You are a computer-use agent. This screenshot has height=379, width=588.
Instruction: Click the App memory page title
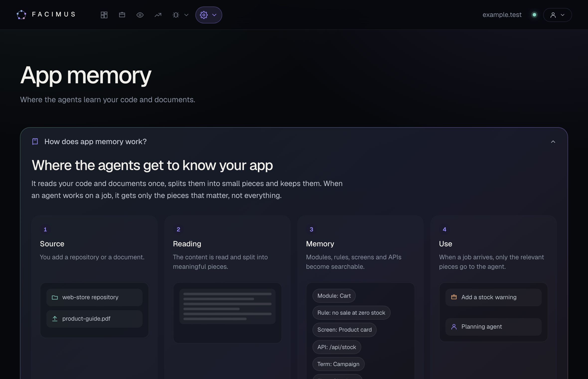(86, 76)
